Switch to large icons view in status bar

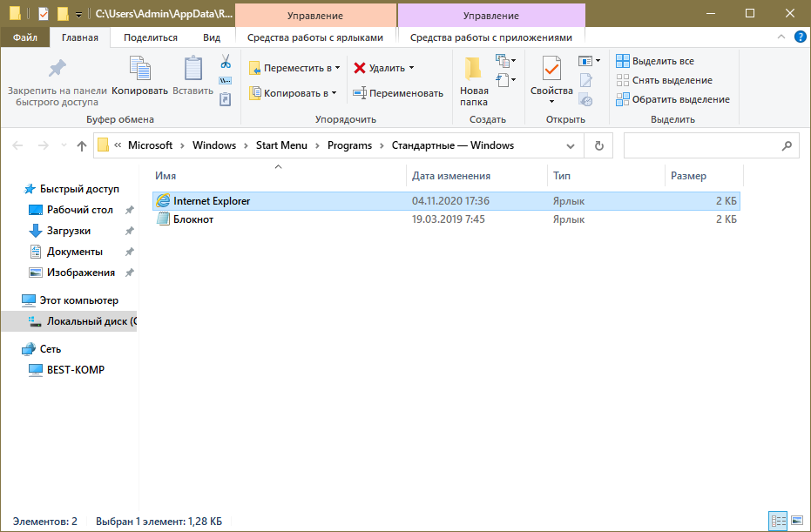(x=796, y=521)
